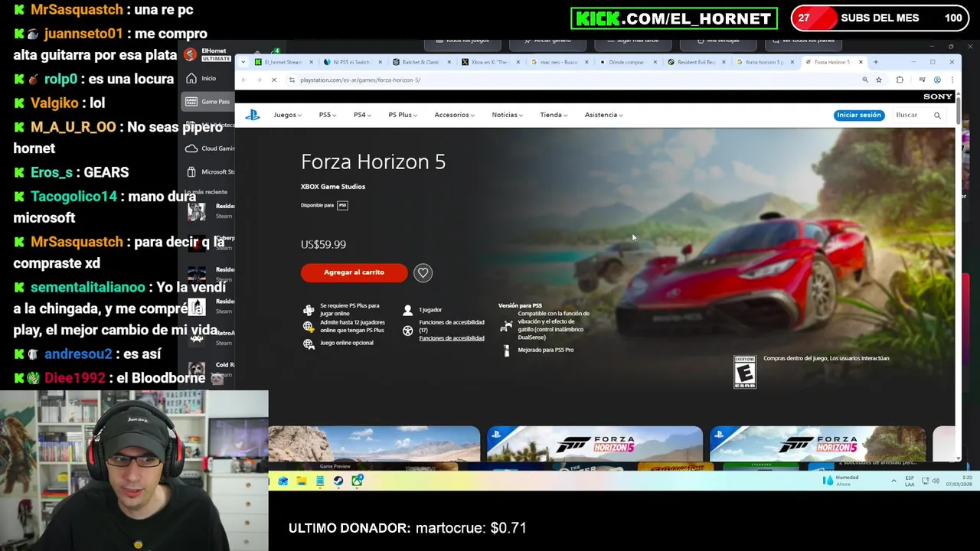The image size is (980, 551).
Task: Click the Humedad weather widget on the taskbar
Action: (x=841, y=481)
